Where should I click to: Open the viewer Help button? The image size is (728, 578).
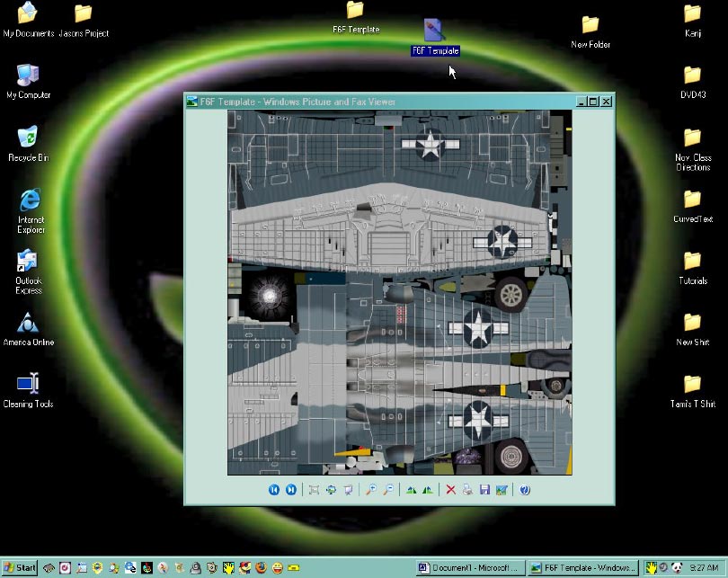(x=525, y=490)
